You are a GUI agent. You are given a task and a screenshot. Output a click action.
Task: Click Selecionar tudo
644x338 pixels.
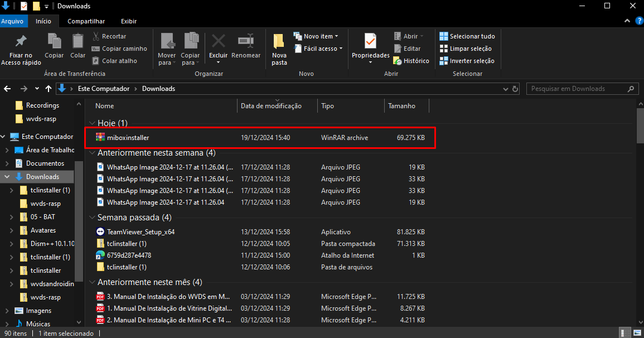point(467,36)
